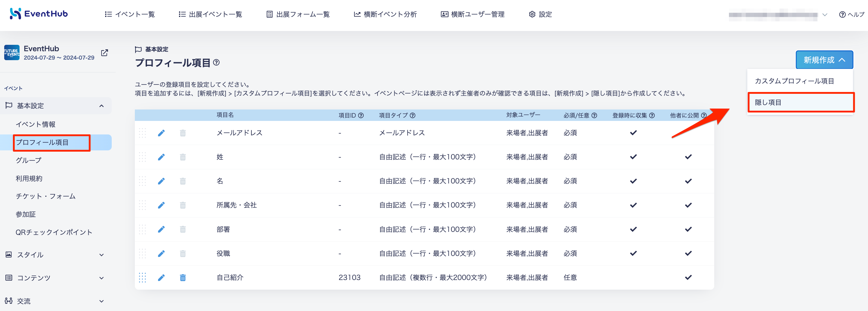
Task: Edit the 所属先・会社 row pencil icon
Action: (161, 205)
